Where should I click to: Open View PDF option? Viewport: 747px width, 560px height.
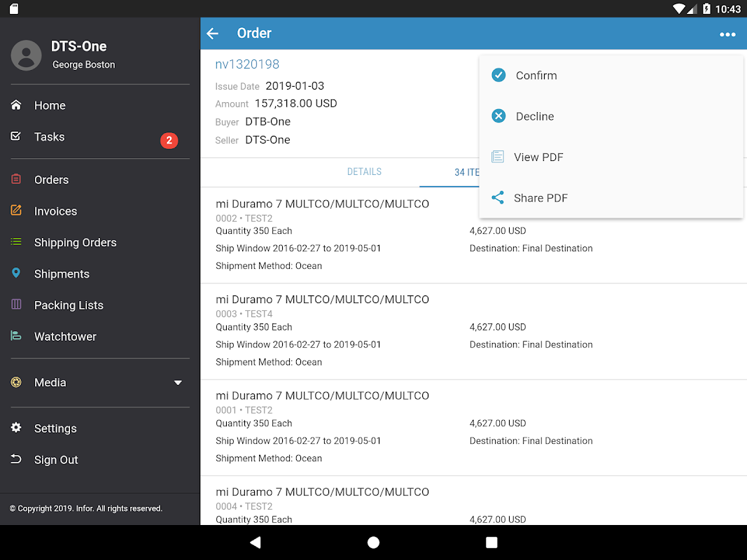coord(538,157)
